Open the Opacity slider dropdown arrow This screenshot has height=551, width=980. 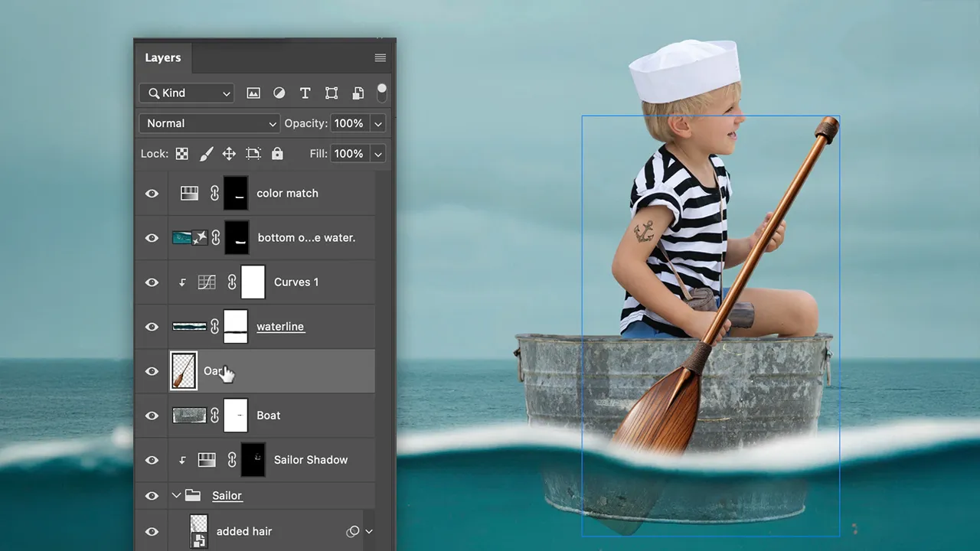(378, 123)
